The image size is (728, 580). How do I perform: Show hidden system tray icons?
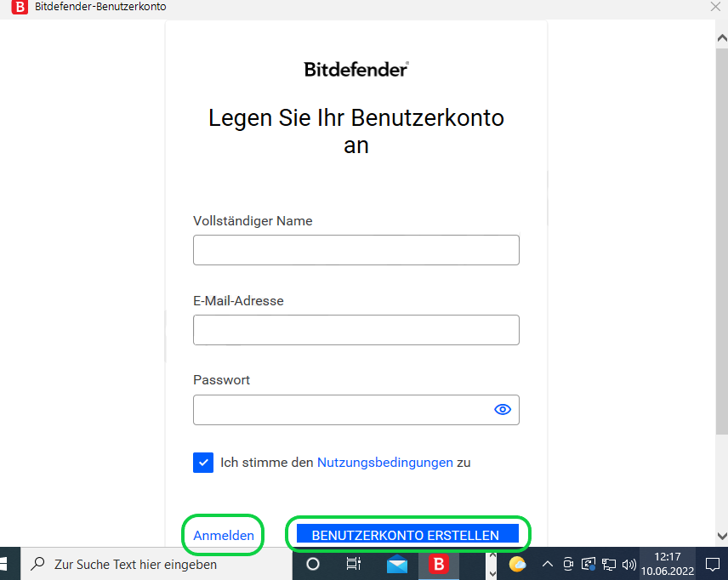(x=548, y=564)
